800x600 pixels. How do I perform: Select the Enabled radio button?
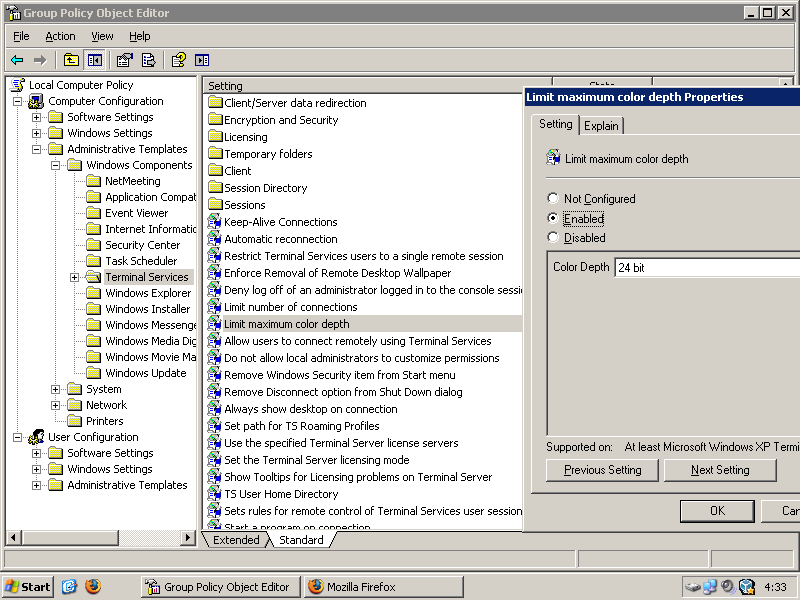[x=553, y=218]
